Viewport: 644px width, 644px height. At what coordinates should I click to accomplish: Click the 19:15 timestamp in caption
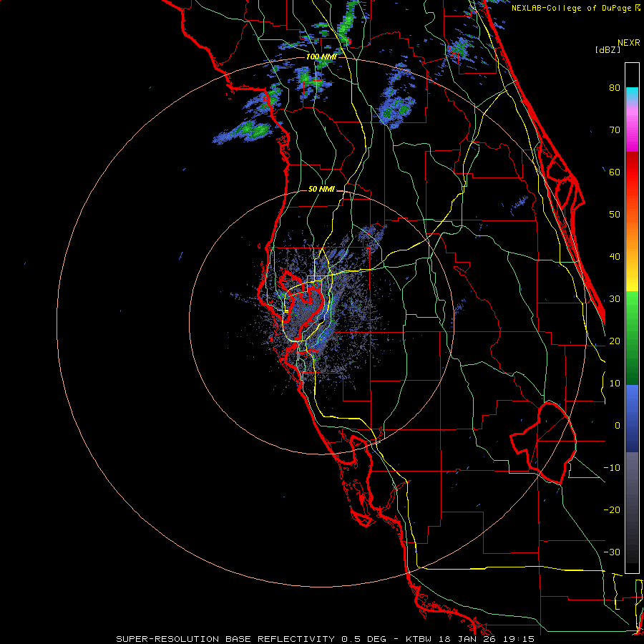(518, 639)
